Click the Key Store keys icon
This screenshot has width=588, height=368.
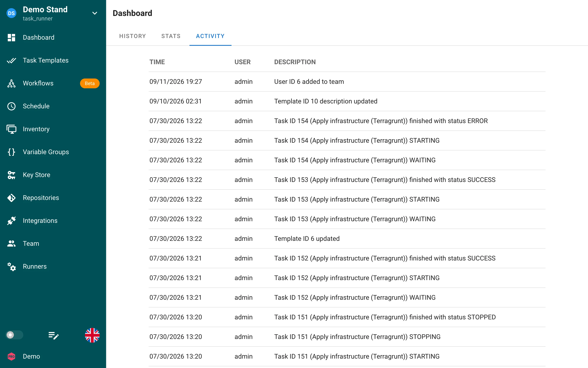pos(11,175)
